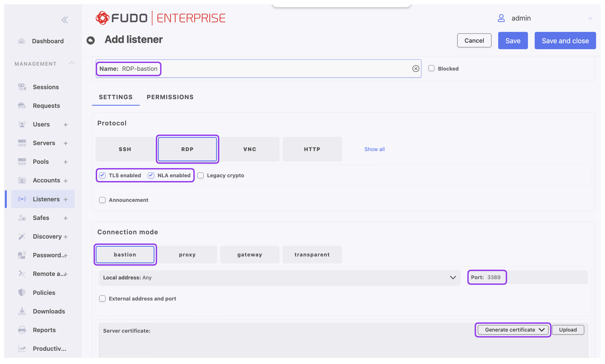Image resolution: width=605 pixels, height=364 pixels.
Task: Add a new pool via plus icon
Action: (65, 162)
